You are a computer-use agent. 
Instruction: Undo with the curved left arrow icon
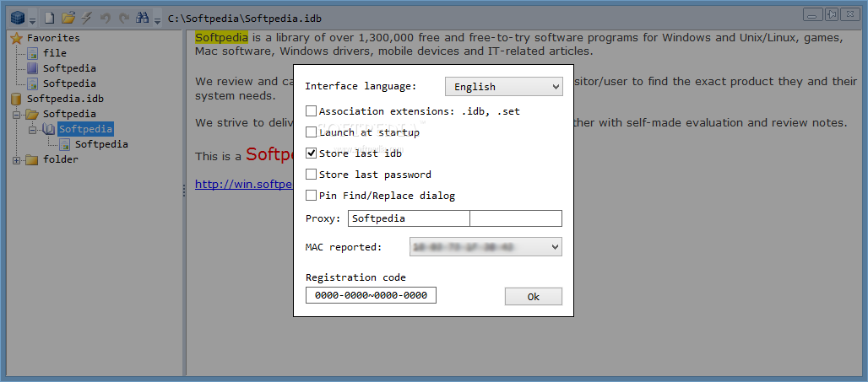(106, 19)
